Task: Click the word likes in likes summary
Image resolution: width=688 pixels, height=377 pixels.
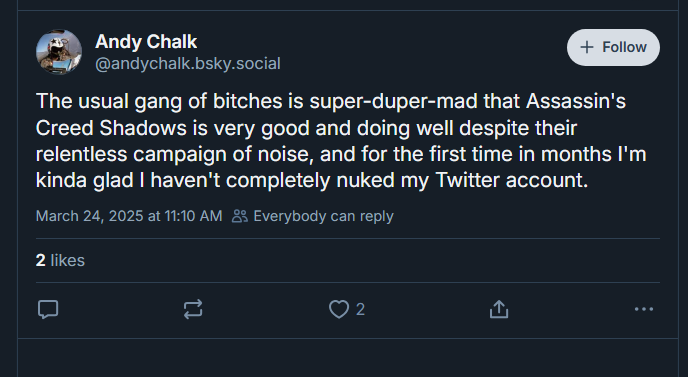Action: [x=68, y=260]
